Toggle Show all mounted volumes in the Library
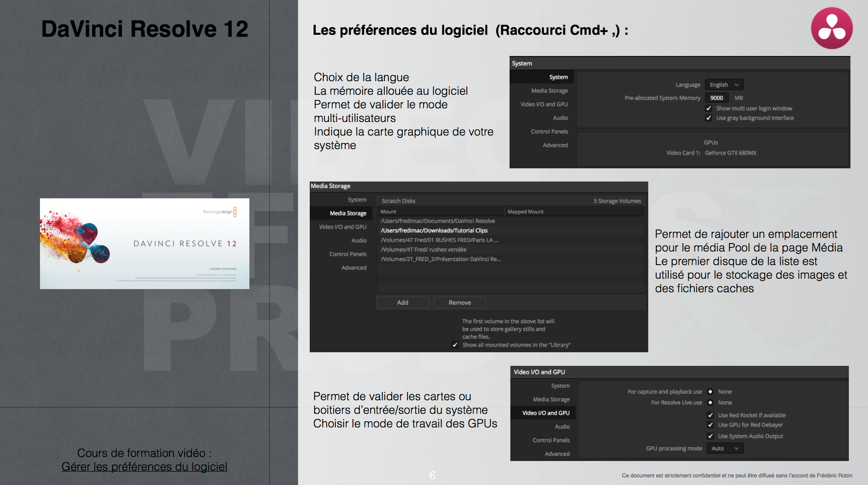868x485 pixels. [455, 345]
